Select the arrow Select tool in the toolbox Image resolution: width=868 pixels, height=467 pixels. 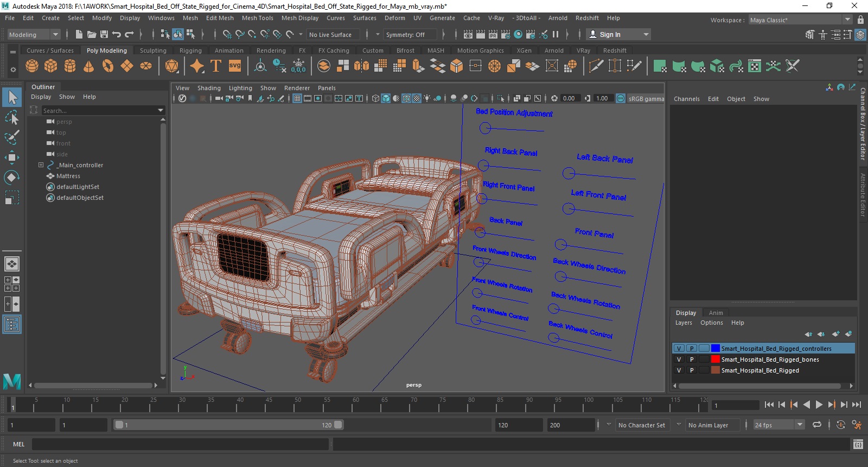12,98
